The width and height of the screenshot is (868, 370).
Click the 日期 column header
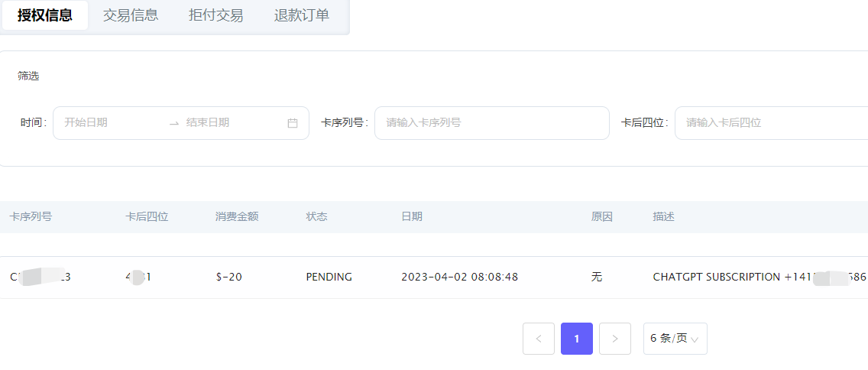(412, 216)
